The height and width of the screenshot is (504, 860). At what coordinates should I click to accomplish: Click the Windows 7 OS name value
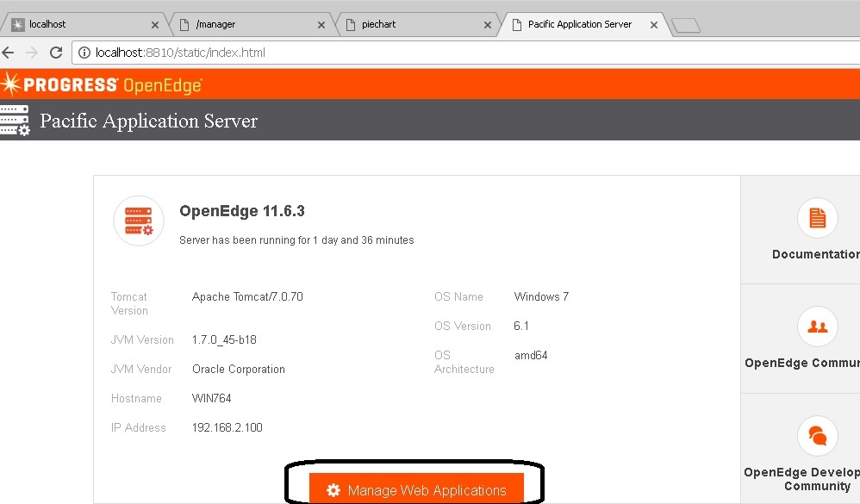tap(541, 296)
